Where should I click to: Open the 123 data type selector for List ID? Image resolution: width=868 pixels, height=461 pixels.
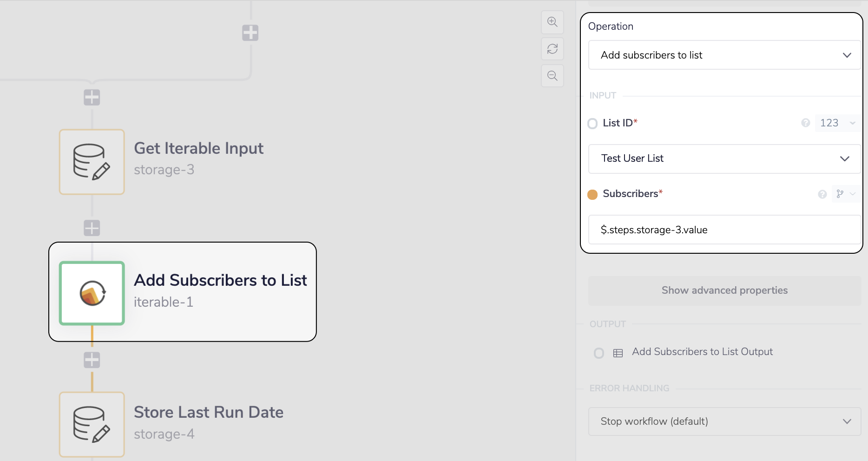coord(836,123)
